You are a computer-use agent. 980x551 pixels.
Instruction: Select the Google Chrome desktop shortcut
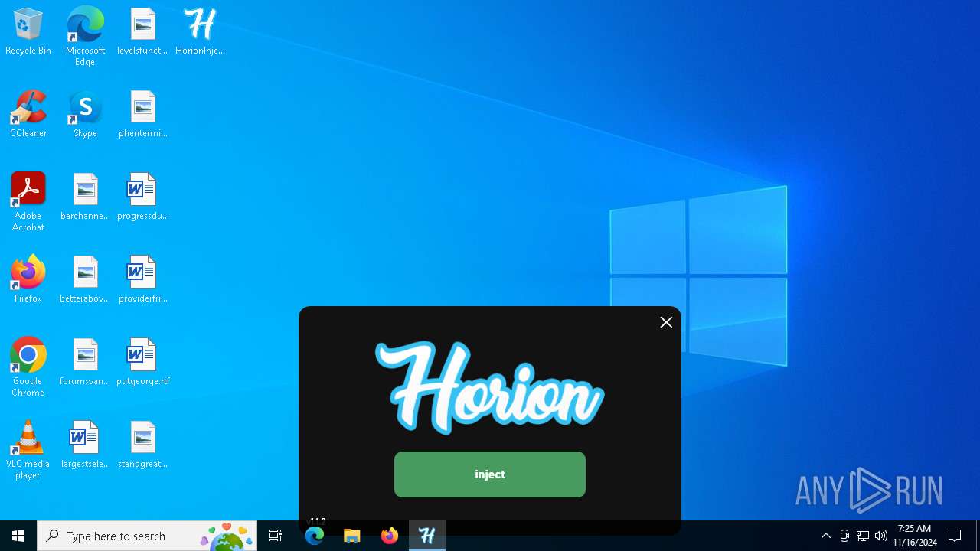click(x=28, y=367)
